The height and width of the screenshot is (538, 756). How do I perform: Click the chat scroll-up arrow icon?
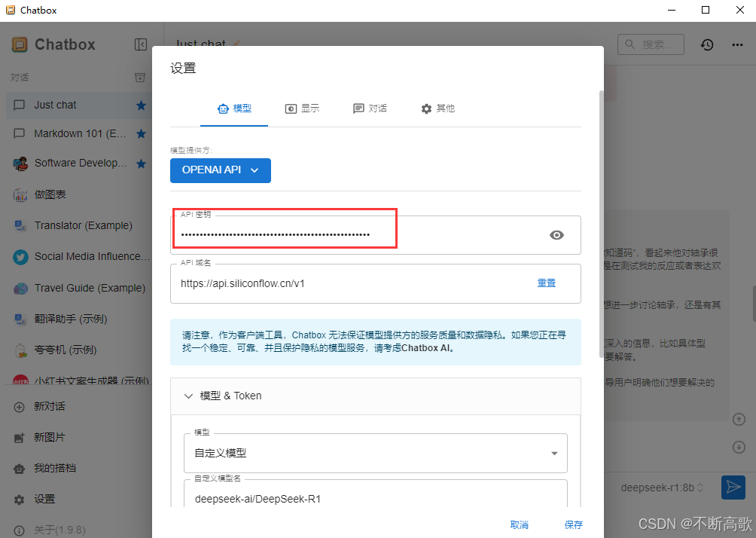coord(739,419)
